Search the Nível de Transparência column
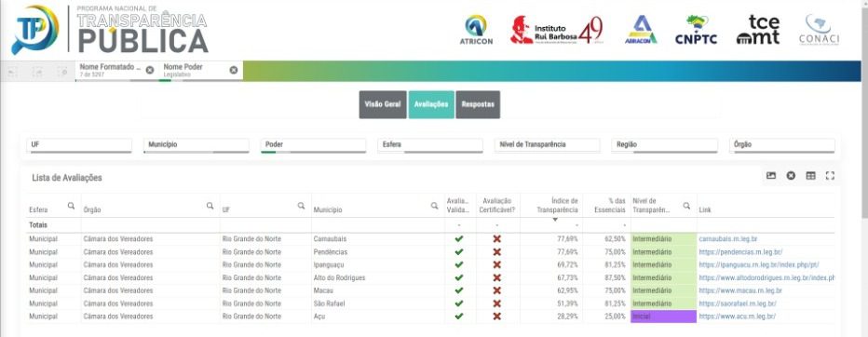868x337 pixels. pyautogui.click(x=687, y=206)
